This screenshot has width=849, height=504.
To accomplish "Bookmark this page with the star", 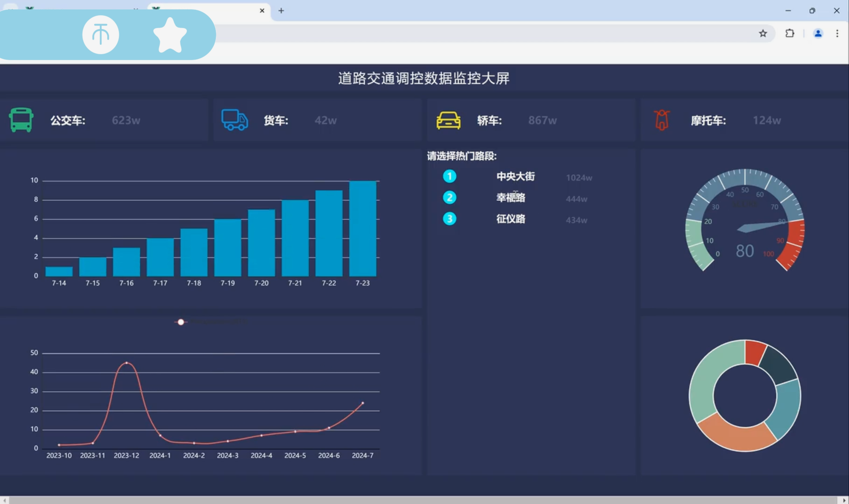I will tap(763, 33).
